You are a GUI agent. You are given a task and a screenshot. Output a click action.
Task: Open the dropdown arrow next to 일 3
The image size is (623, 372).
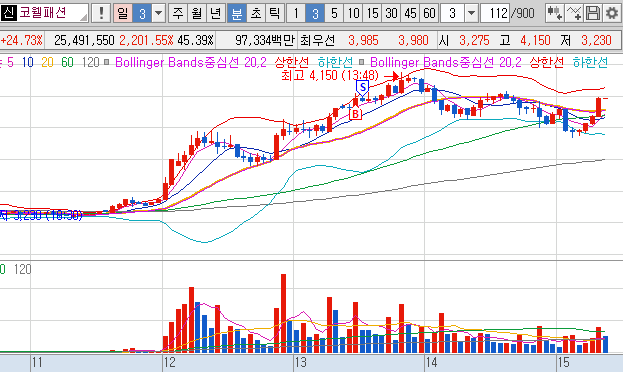pyautogui.click(x=159, y=14)
